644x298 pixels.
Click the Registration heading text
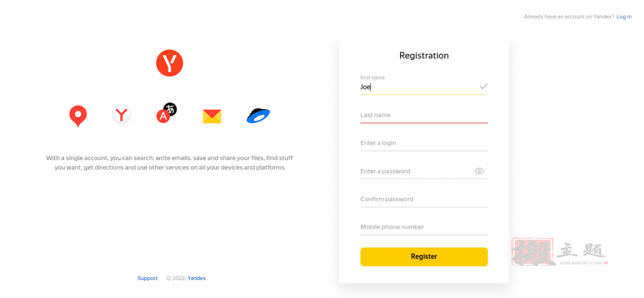click(x=424, y=56)
